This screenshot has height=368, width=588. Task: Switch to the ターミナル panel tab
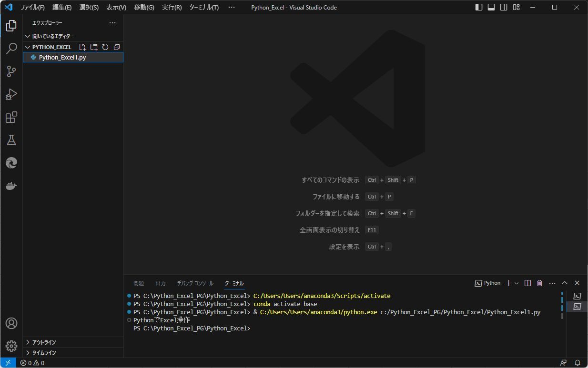pos(234,283)
